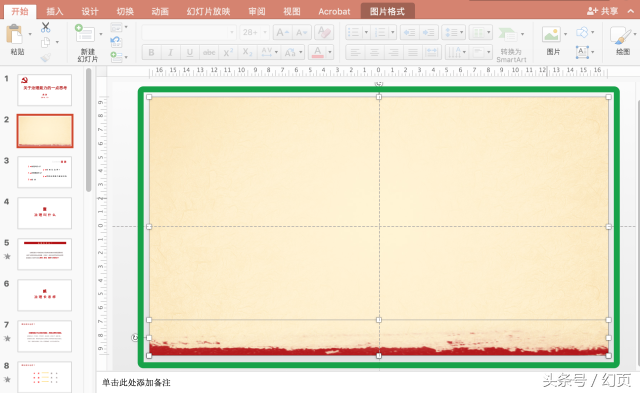The image size is (640, 393).
Task: Switch to the 动画 tab
Action: coord(160,11)
